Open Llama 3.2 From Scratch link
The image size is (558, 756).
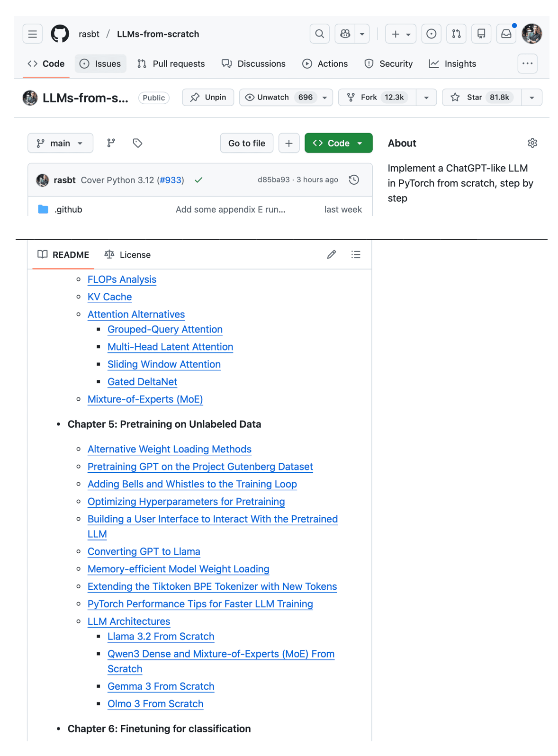pos(161,637)
